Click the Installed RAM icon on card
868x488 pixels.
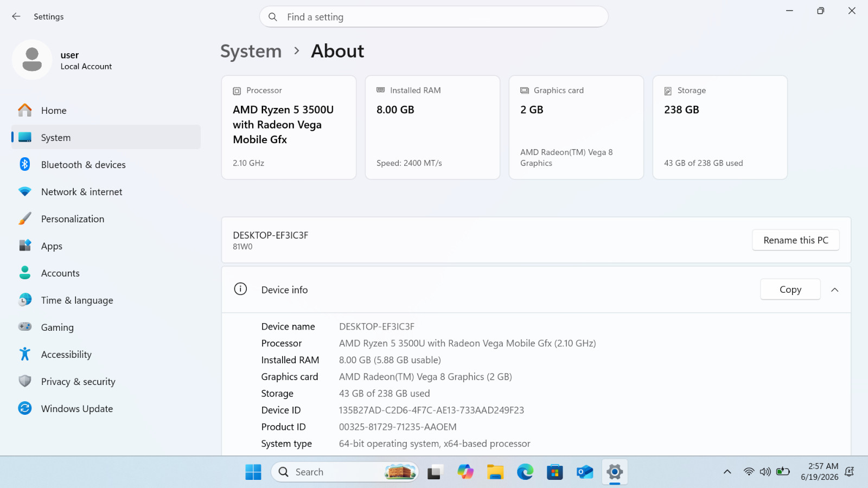pos(381,90)
